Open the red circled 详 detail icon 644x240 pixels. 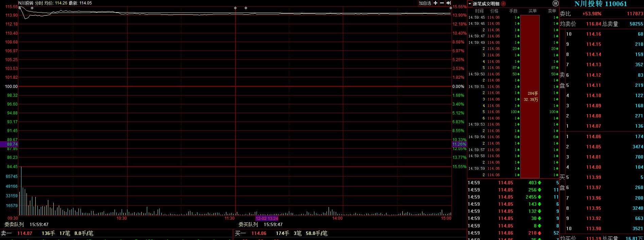[x=503, y=4]
